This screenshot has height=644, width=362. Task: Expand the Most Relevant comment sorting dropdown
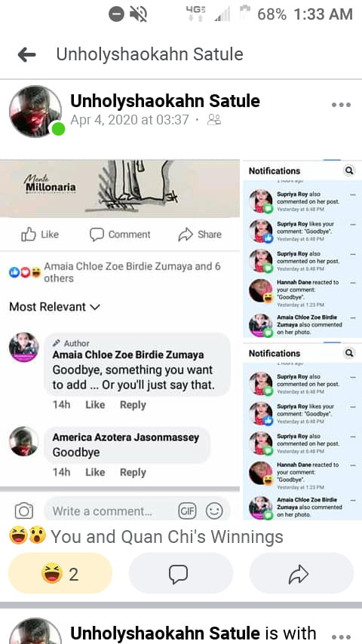click(x=54, y=307)
